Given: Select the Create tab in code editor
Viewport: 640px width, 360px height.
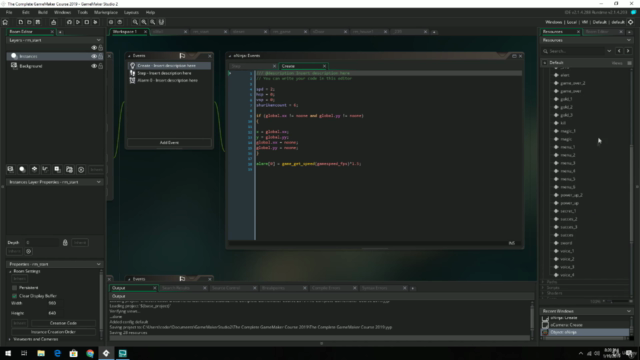Looking at the screenshot, I should pyautogui.click(x=302, y=66).
